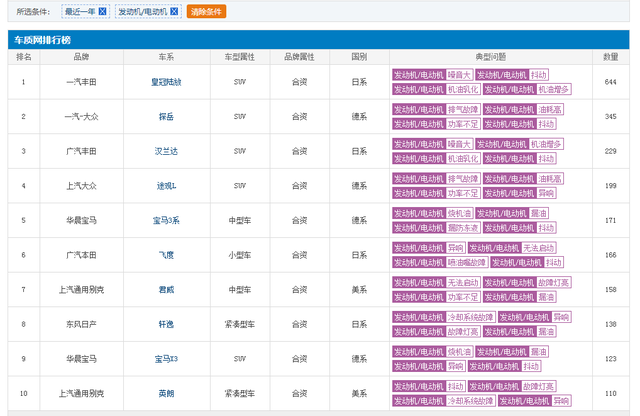Open the 宝马3系 car series link
The image size is (640, 416).
point(166,220)
